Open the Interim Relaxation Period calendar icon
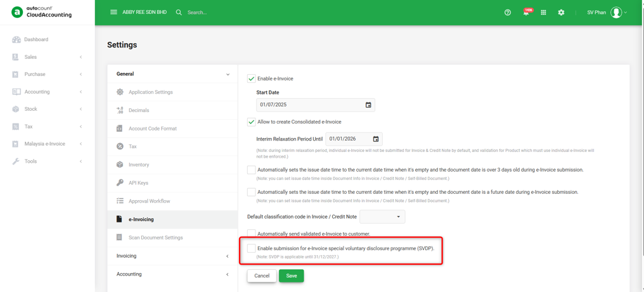644x292 pixels. click(x=376, y=139)
